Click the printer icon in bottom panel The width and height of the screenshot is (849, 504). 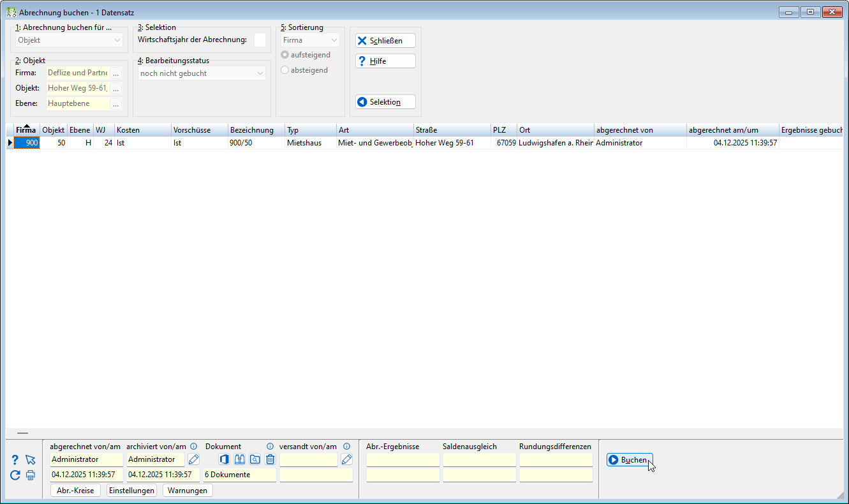tap(31, 475)
